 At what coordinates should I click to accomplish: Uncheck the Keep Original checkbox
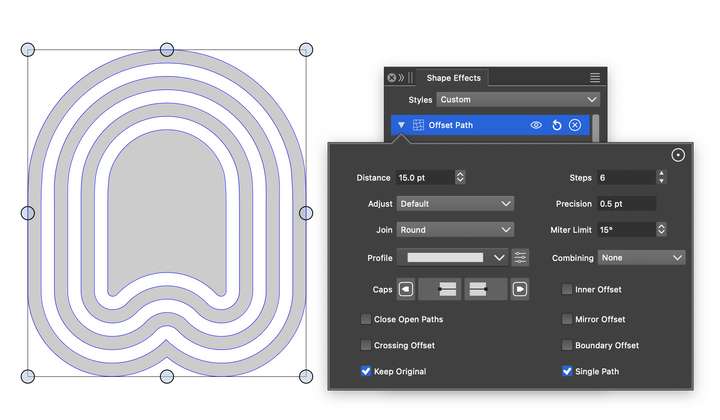[x=366, y=371]
